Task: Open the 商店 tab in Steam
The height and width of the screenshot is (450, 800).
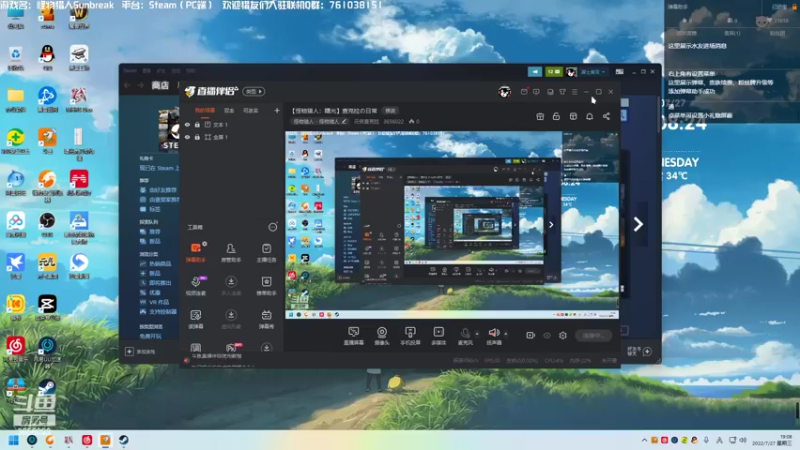Action: [x=160, y=85]
